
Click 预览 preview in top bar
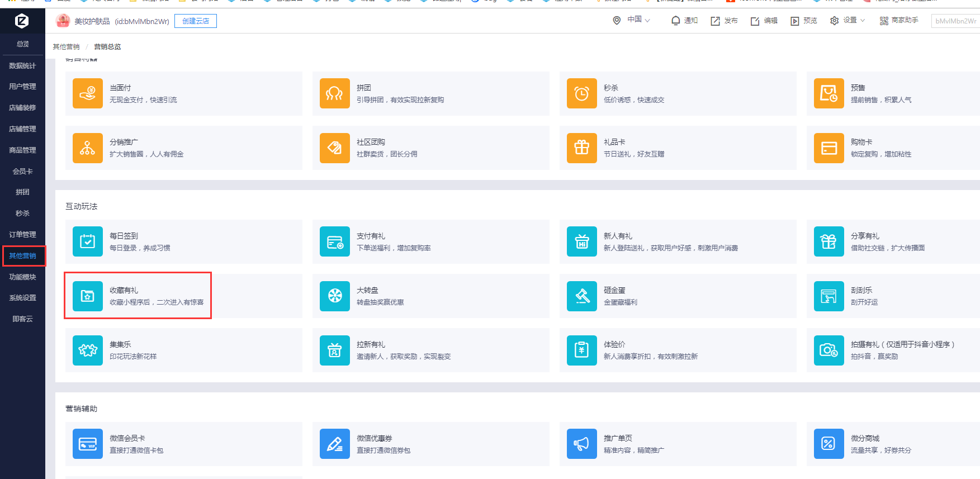pyautogui.click(x=803, y=21)
